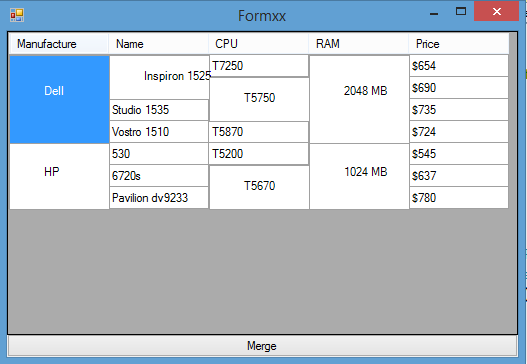Select the T7250 CPU cell
The height and width of the screenshot is (364, 527).
point(259,66)
